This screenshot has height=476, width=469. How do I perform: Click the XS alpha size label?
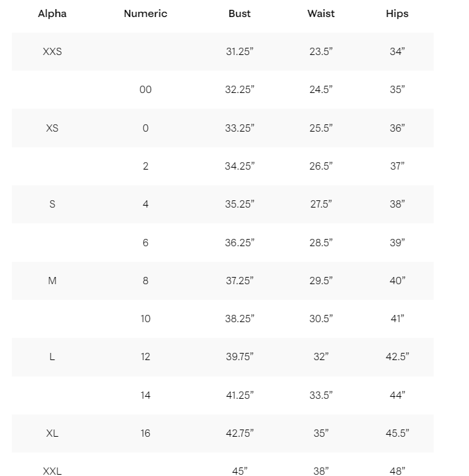(52, 128)
